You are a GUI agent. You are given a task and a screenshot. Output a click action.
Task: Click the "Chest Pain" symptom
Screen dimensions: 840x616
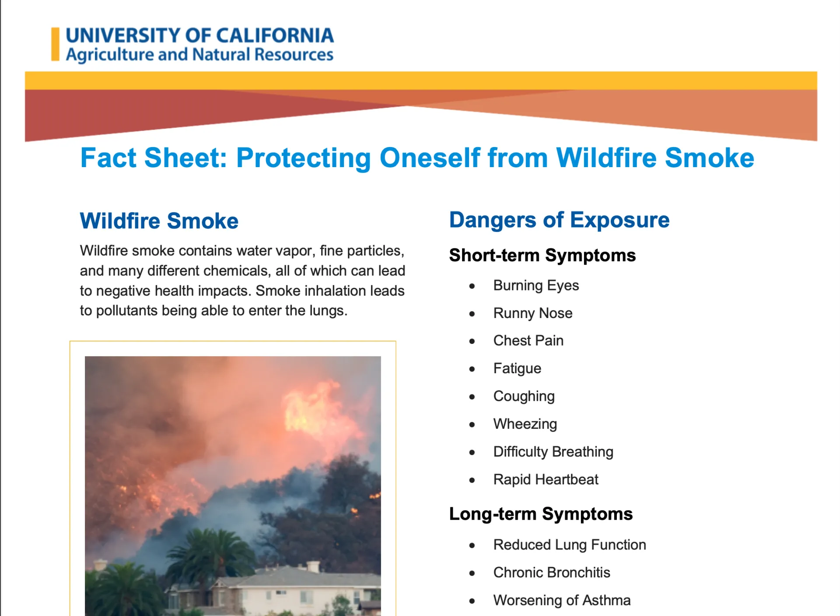coord(528,340)
